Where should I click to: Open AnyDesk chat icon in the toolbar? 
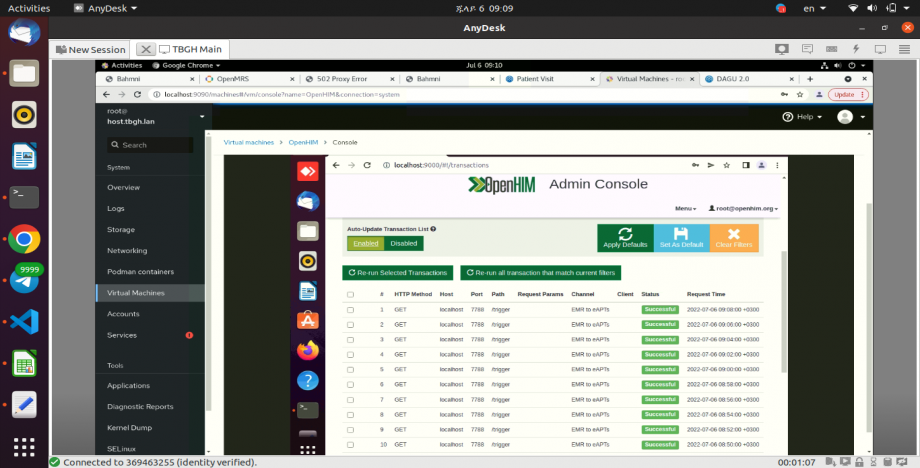pos(806,49)
